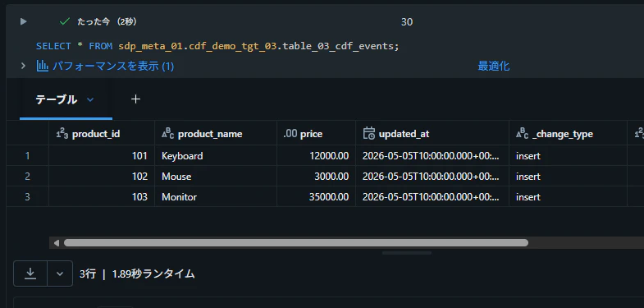Open the パフォーマンスを表示 (1) link
The width and height of the screenshot is (644, 308).
coord(113,66)
